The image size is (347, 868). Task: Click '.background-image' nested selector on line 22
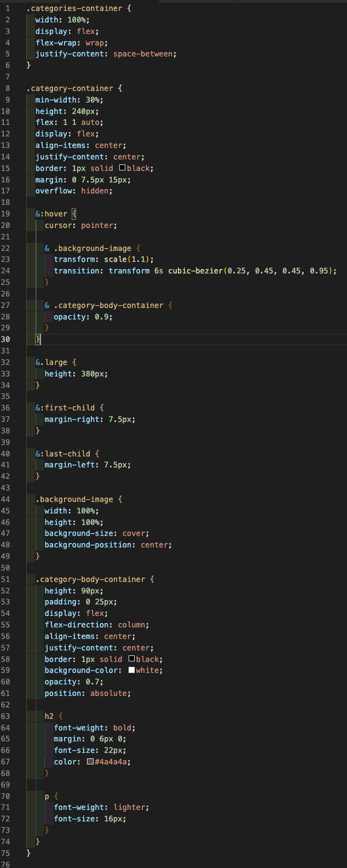[92, 248]
